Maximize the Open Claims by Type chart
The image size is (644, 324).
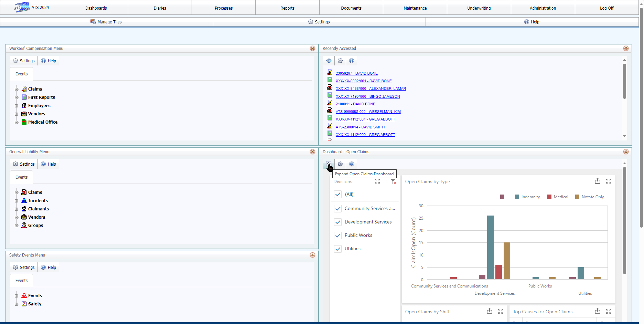tap(609, 181)
